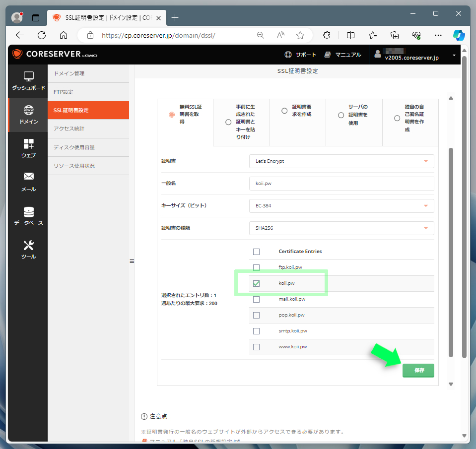The image size is (476, 449).
Task: Select the ウェブ sidebar icon
Action: (x=28, y=148)
